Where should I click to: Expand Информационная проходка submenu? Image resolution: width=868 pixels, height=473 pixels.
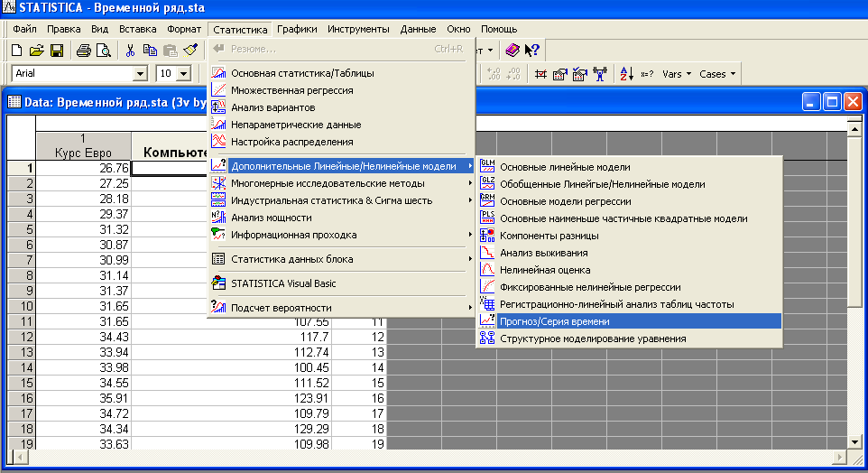pyautogui.click(x=342, y=235)
